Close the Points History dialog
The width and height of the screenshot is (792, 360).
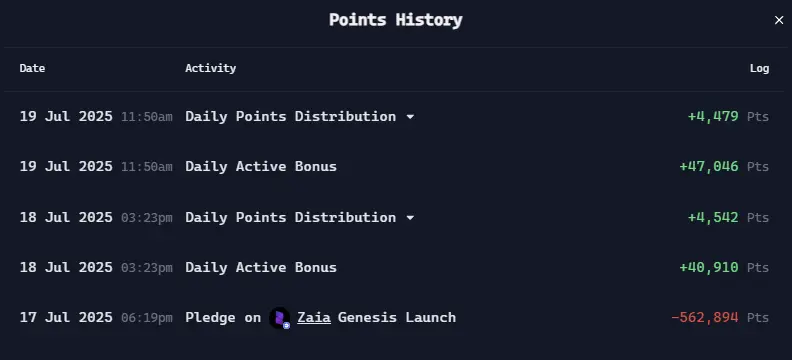[779, 20]
